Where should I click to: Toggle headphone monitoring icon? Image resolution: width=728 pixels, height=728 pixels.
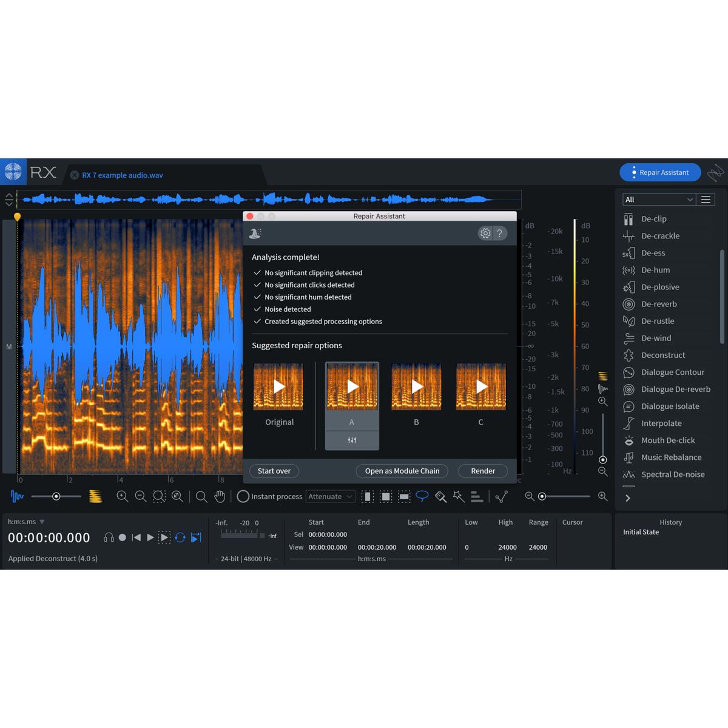pyautogui.click(x=109, y=538)
